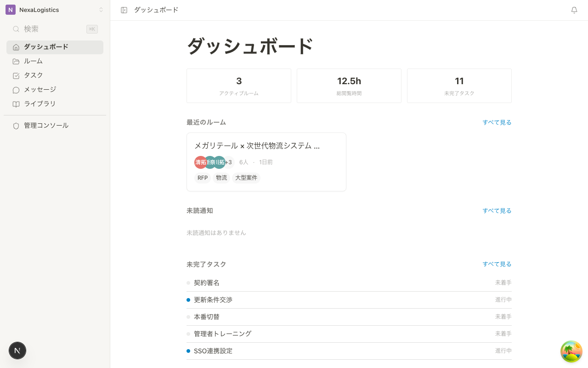The width and height of the screenshot is (588, 368).
Task: Open タスク via the checklist icon
Action: pyautogui.click(x=16, y=75)
